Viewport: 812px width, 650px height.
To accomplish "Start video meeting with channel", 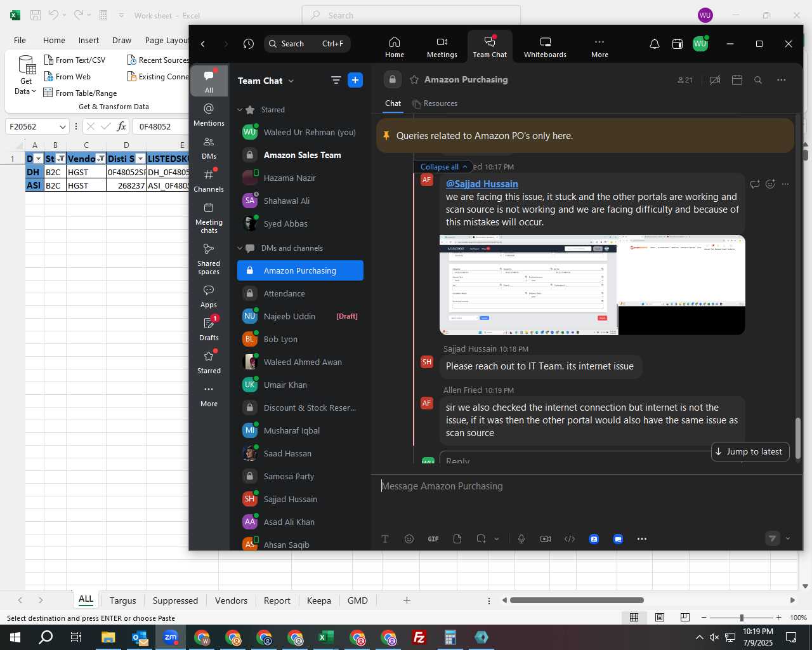I will coord(715,80).
